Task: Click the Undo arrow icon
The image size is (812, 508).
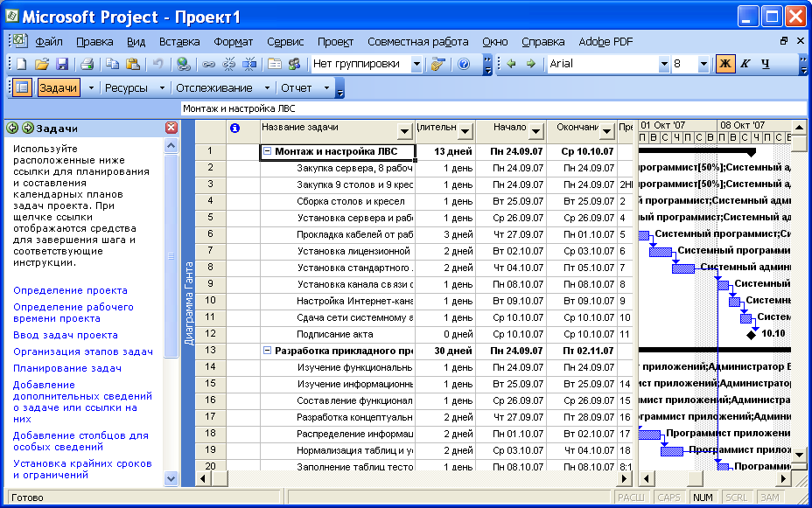Action: pyautogui.click(x=157, y=64)
